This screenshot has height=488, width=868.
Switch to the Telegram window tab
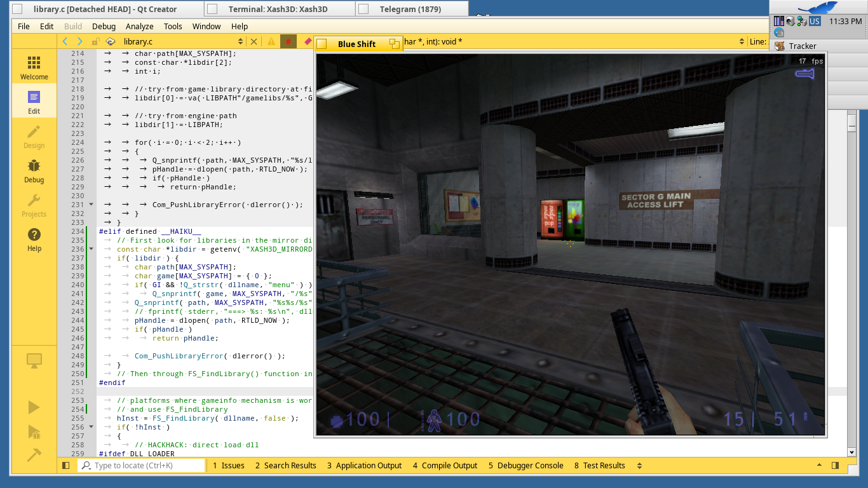(x=412, y=9)
